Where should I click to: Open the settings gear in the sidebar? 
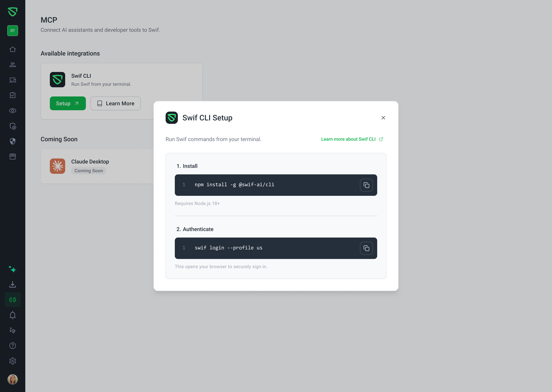(13, 361)
